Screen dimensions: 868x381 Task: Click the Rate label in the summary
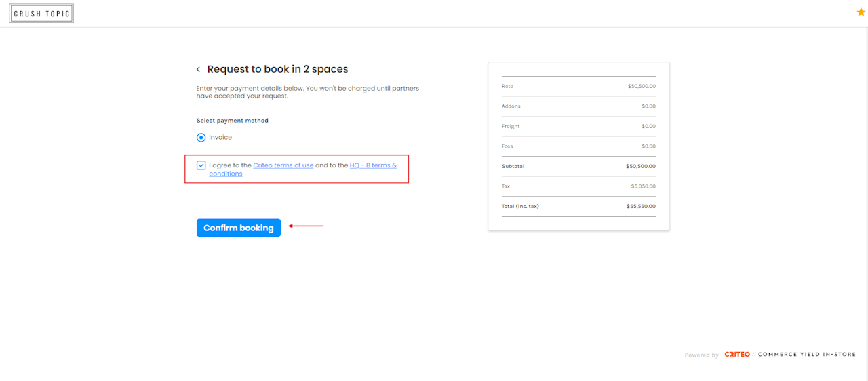(507, 86)
